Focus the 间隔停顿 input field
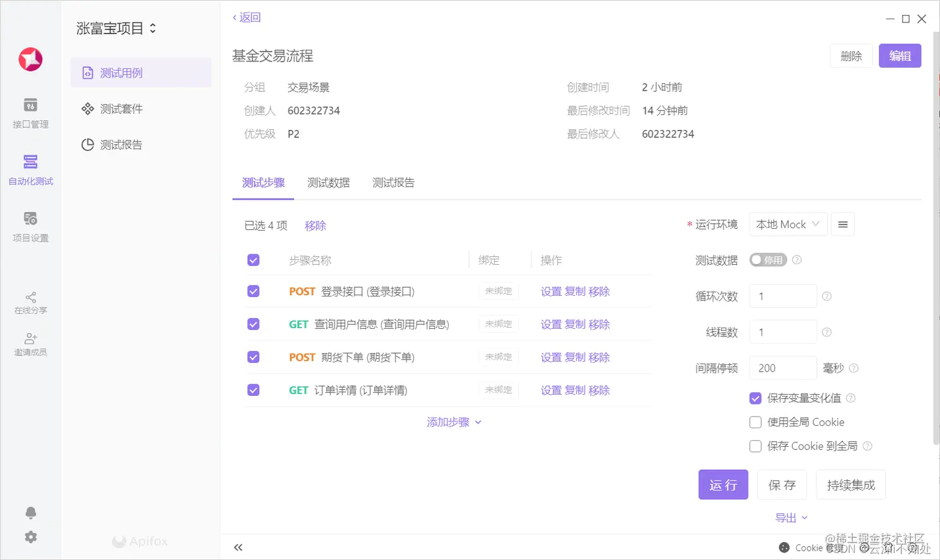The width and height of the screenshot is (940, 560). coord(783,368)
